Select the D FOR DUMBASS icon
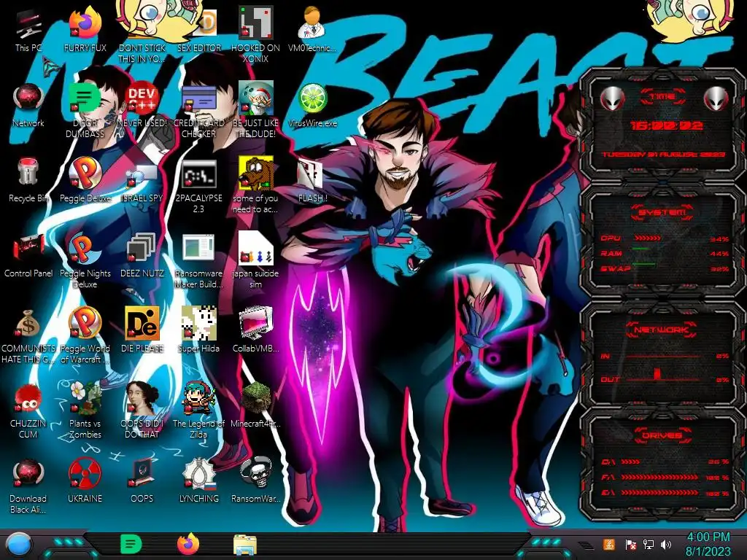747x560 pixels. [x=85, y=109]
